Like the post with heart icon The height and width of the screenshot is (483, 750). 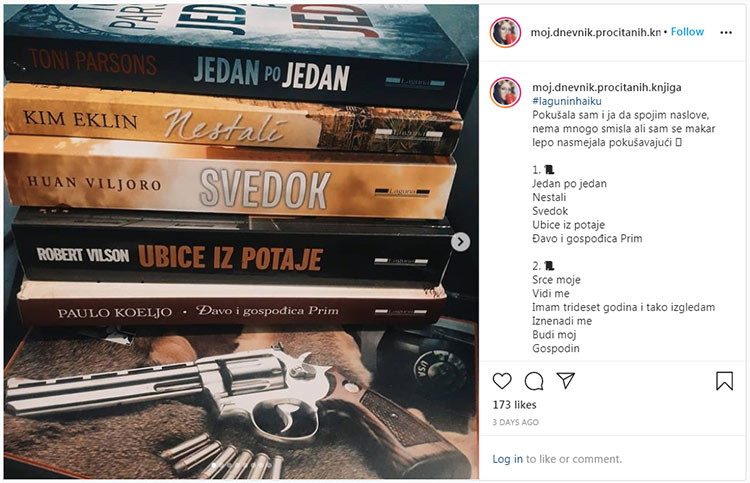pyautogui.click(x=502, y=381)
